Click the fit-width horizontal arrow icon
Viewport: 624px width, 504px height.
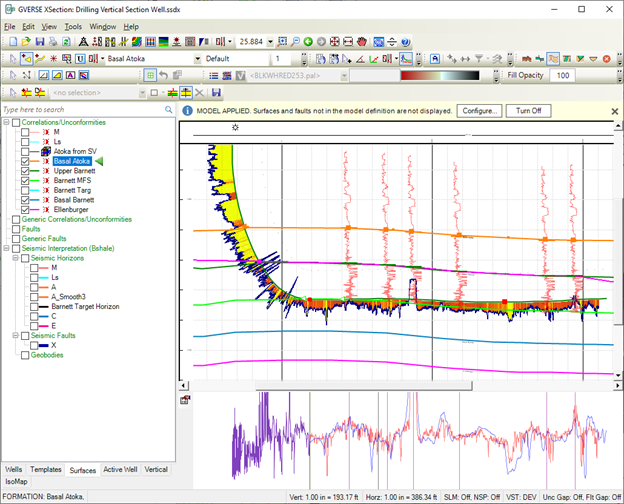[x=348, y=41]
